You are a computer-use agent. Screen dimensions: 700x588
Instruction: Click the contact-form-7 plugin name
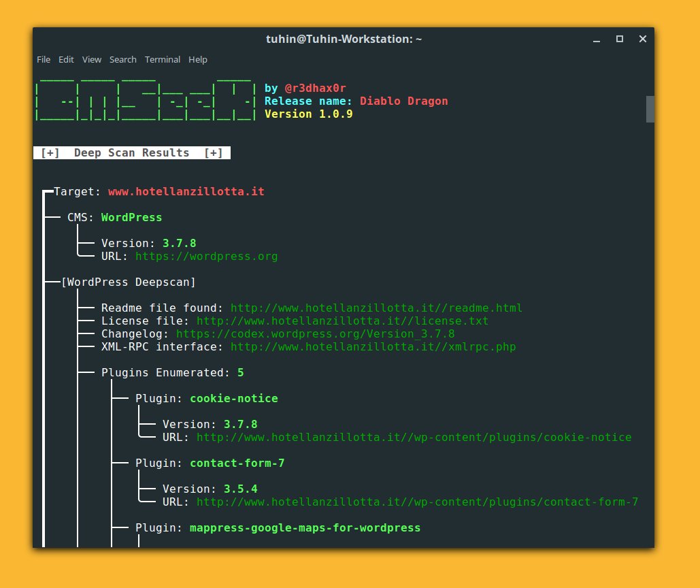[x=237, y=463]
